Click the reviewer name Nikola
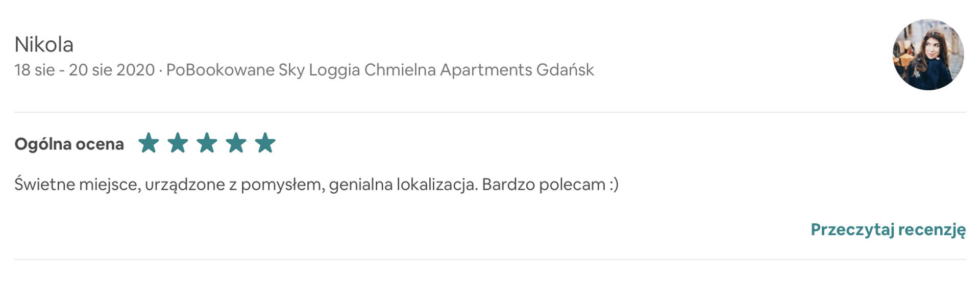 pyautogui.click(x=44, y=45)
